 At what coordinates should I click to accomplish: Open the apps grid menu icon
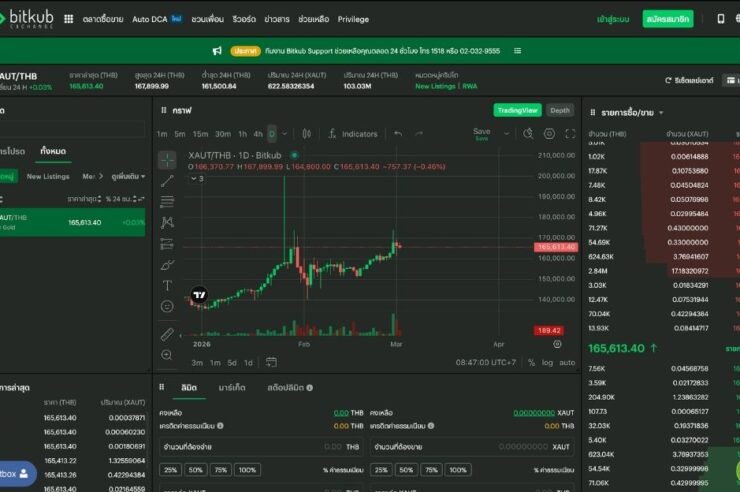tap(68, 19)
